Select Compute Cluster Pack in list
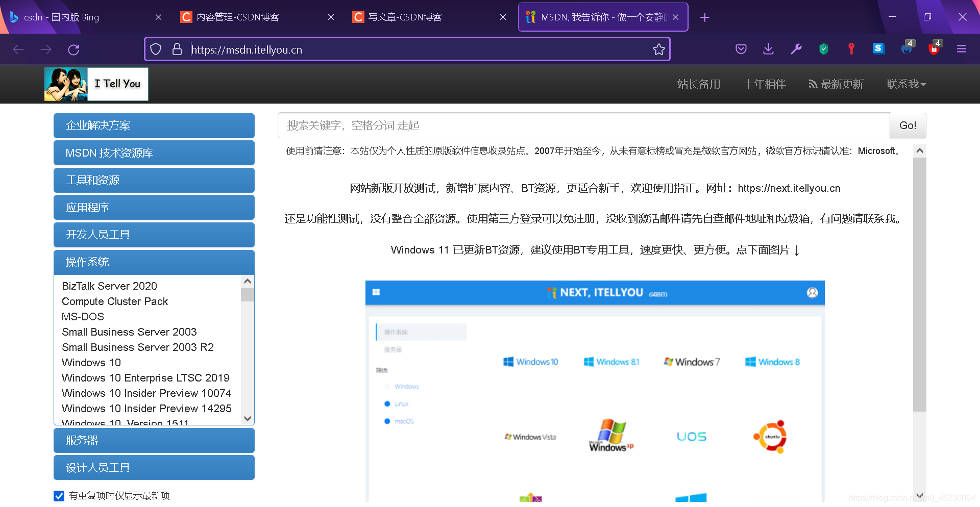This screenshot has width=980, height=507. pos(115,301)
